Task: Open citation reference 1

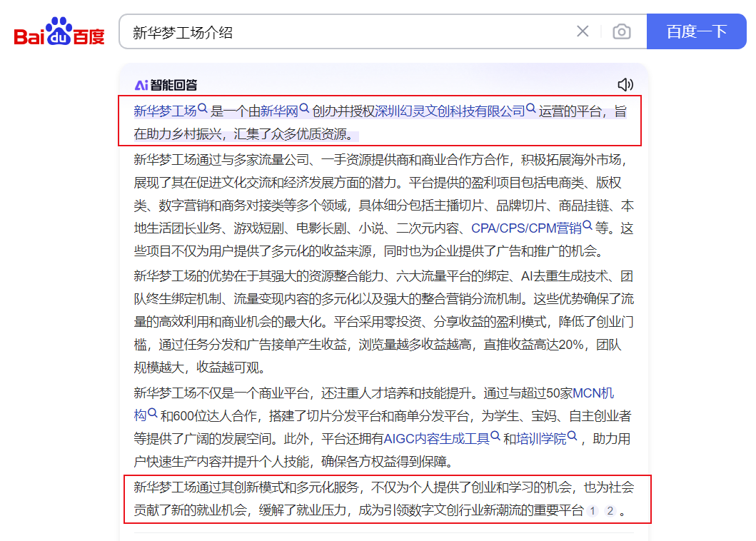Action: point(593,510)
